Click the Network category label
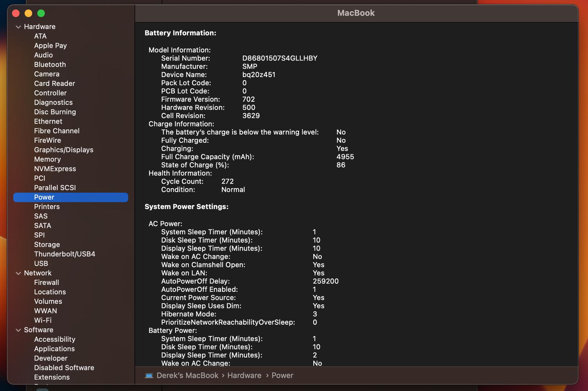Image resolution: width=588 pixels, height=391 pixels. click(x=38, y=273)
